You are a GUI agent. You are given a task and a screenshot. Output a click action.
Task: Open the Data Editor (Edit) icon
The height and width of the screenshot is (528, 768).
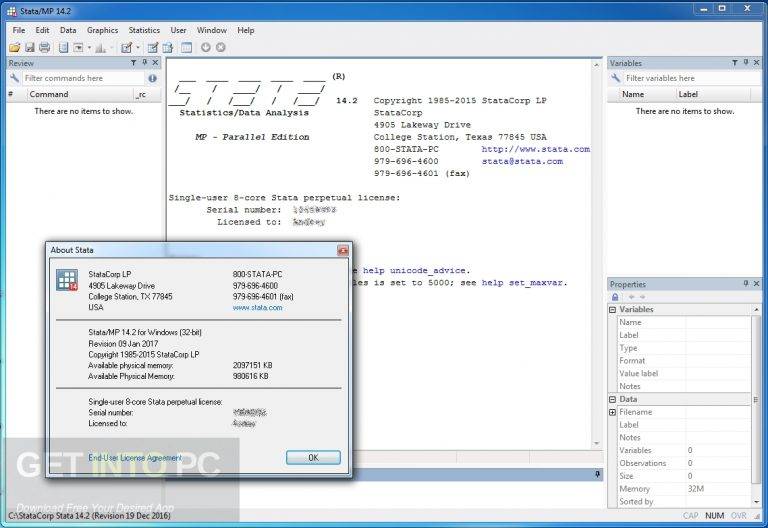153,48
